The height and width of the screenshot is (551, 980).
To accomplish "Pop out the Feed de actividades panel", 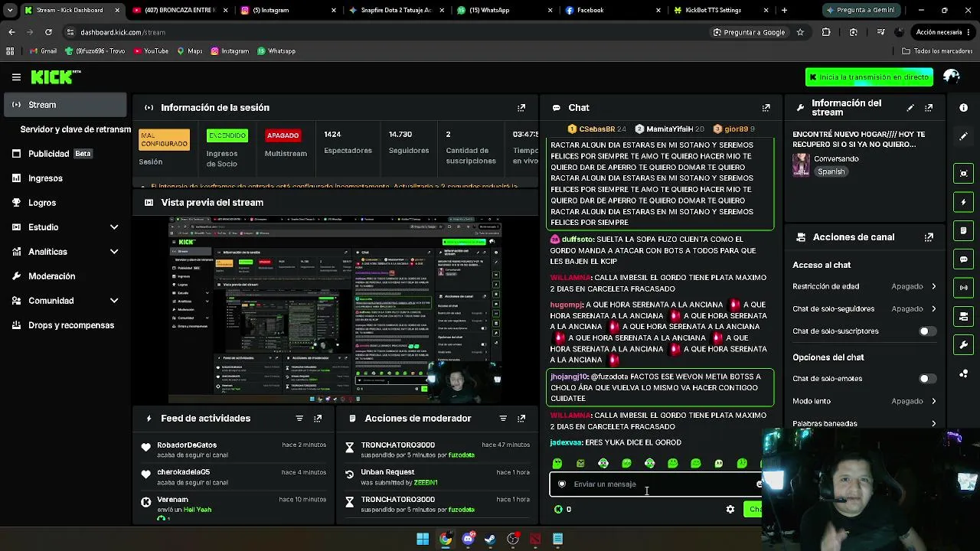I will point(318,419).
